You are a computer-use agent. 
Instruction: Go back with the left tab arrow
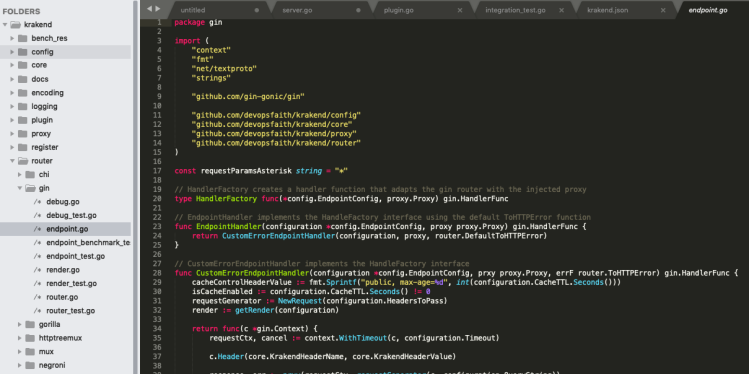[x=149, y=9]
